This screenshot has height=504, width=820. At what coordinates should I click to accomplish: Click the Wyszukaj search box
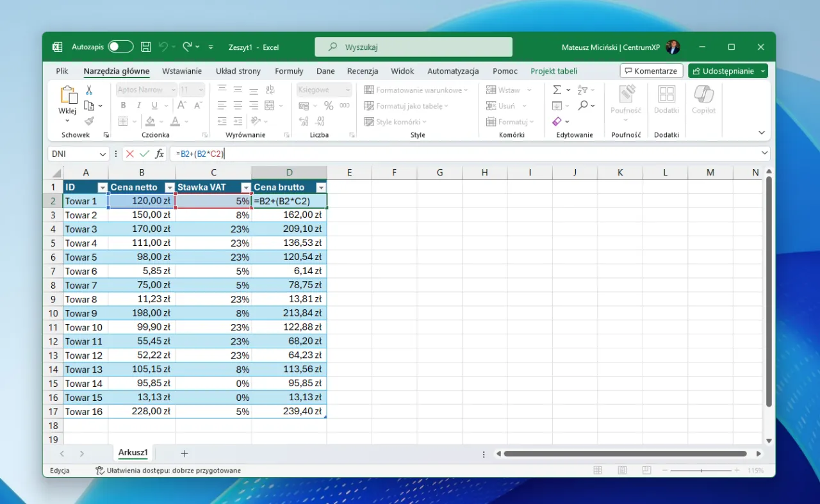(x=413, y=47)
